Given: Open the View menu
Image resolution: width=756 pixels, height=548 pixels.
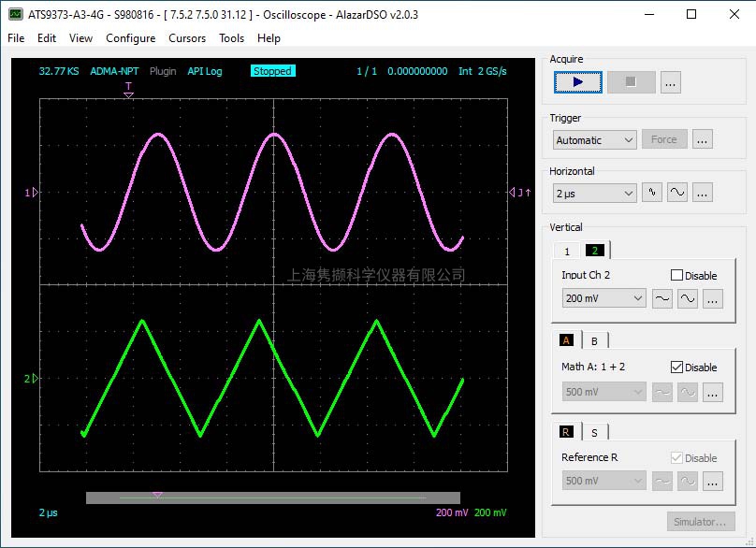Looking at the screenshot, I should (80, 38).
